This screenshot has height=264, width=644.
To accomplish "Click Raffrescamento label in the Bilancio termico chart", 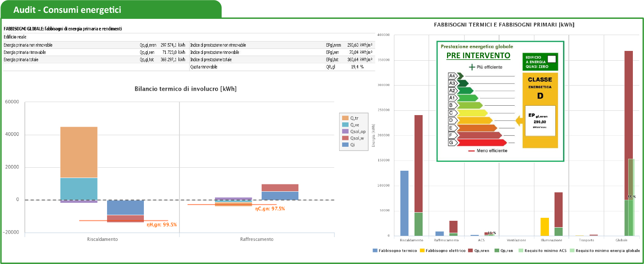I will pyautogui.click(x=257, y=239).
